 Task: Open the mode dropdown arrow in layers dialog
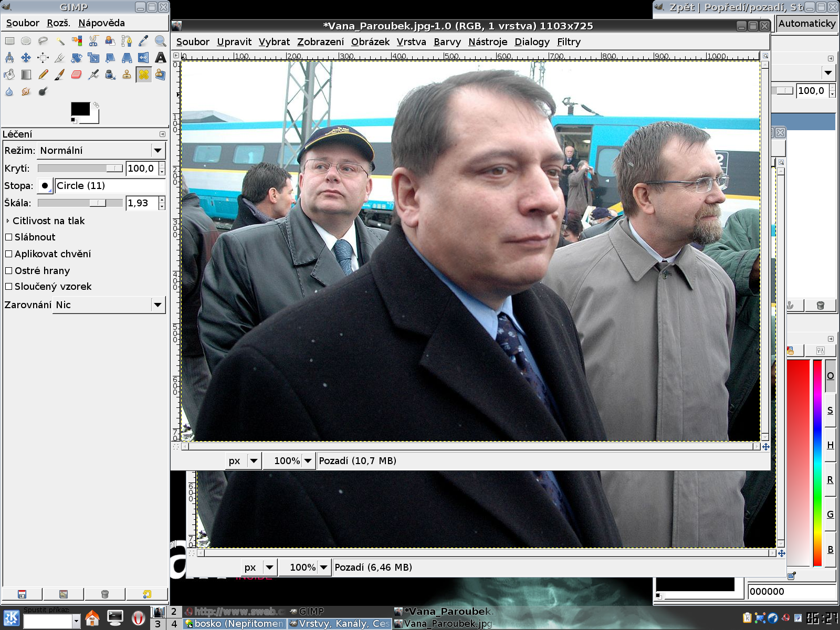pos(828,73)
